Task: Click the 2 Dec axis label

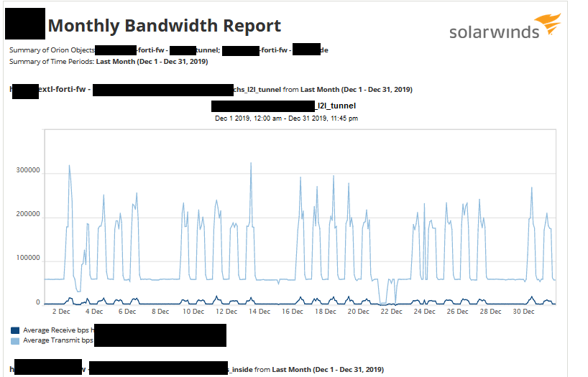Action: (61, 312)
